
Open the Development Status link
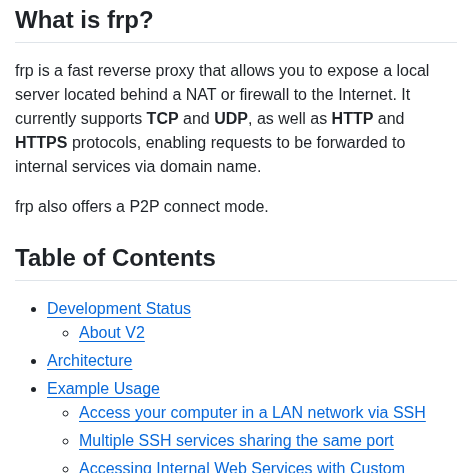119,308
